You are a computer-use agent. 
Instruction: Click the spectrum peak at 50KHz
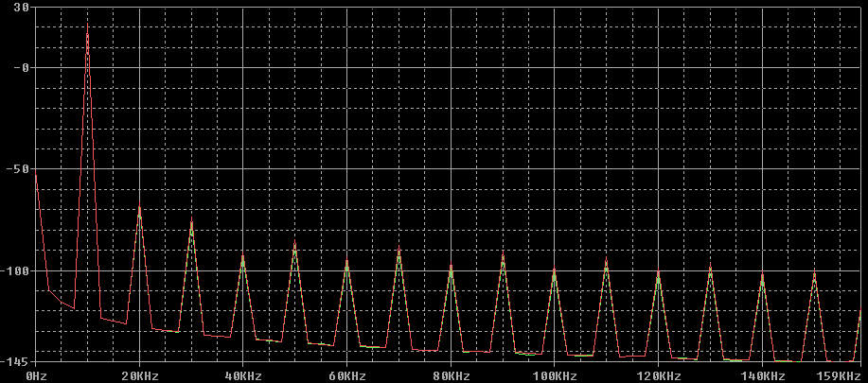[x=295, y=243]
